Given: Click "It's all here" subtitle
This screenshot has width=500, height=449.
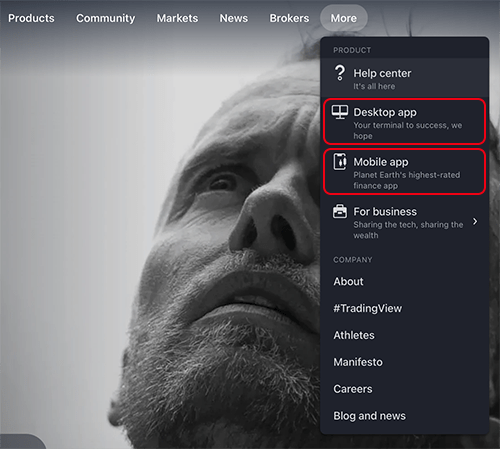Looking at the screenshot, I should click(x=374, y=86).
